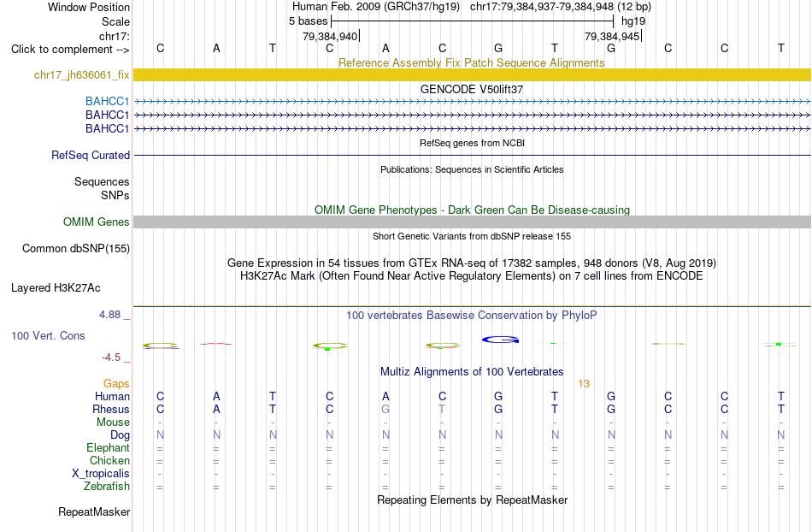
Task: Click the 79,384,940 position marker
Action: (330, 36)
